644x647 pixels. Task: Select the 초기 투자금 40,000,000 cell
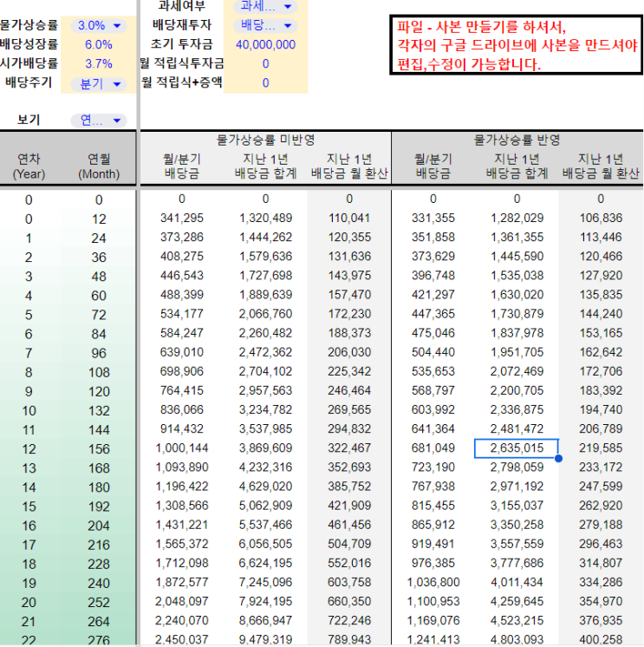tap(265, 45)
